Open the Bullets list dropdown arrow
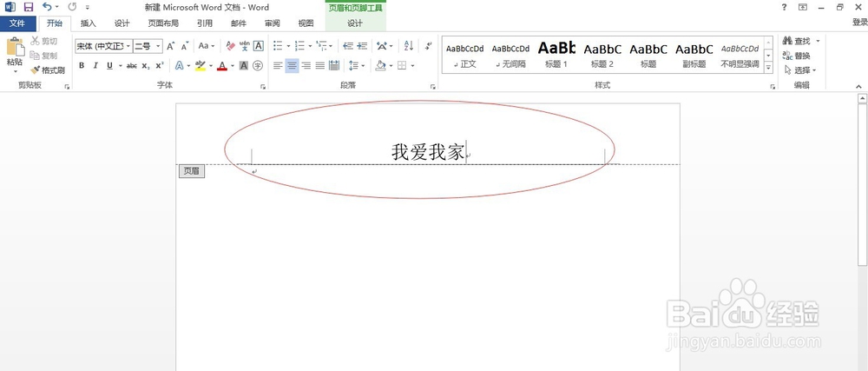This screenshot has width=868, height=371. pos(288,46)
